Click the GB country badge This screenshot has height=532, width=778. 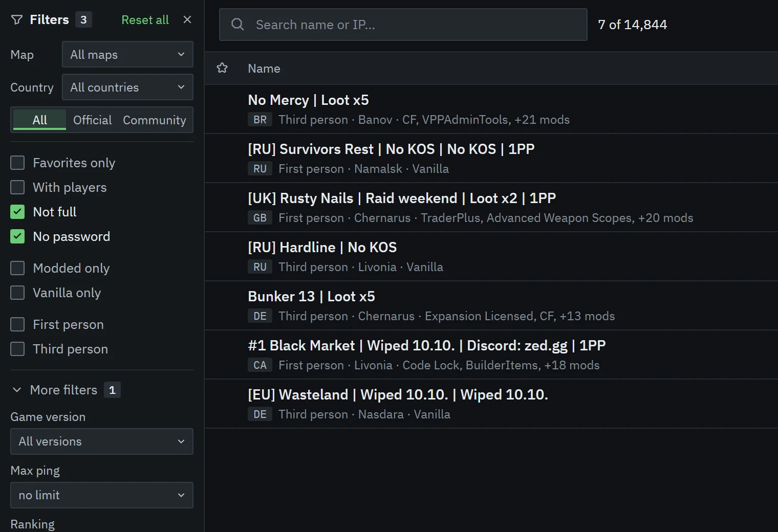coord(260,218)
